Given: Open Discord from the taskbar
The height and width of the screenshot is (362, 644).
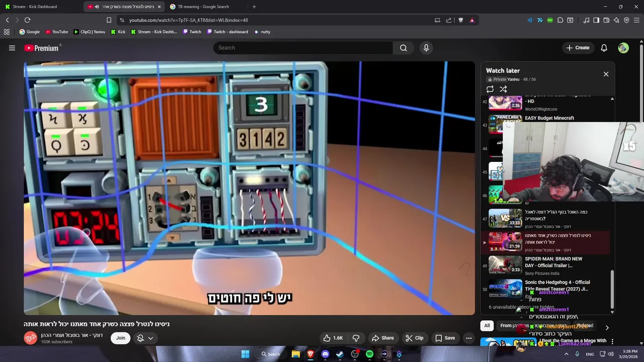Looking at the screenshot, I should (325, 354).
